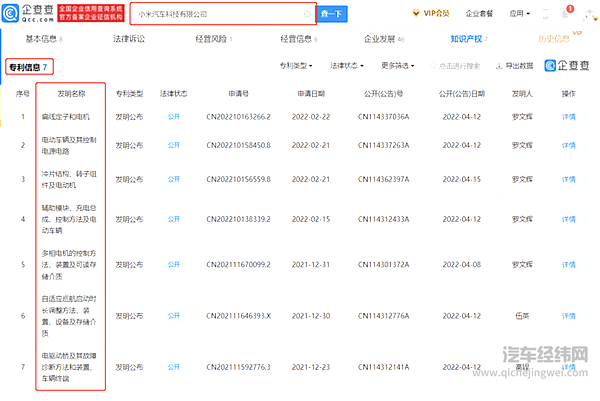This screenshot has height=401, width=600.
Task: Focus the company name search field
Action: [223, 14]
